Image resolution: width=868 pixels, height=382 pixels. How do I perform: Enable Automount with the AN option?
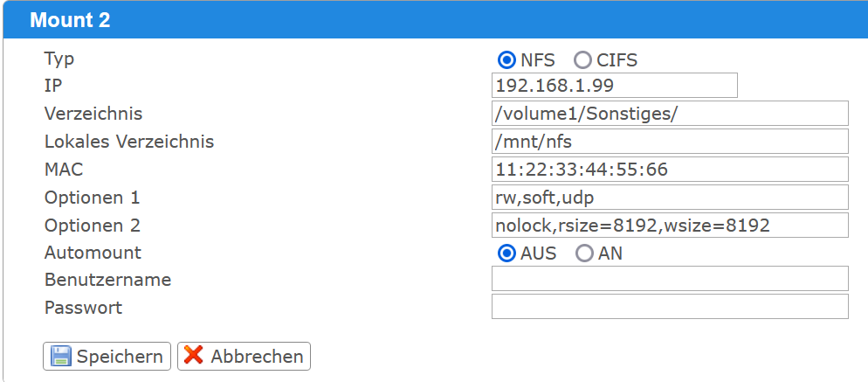[x=584, y=254]
